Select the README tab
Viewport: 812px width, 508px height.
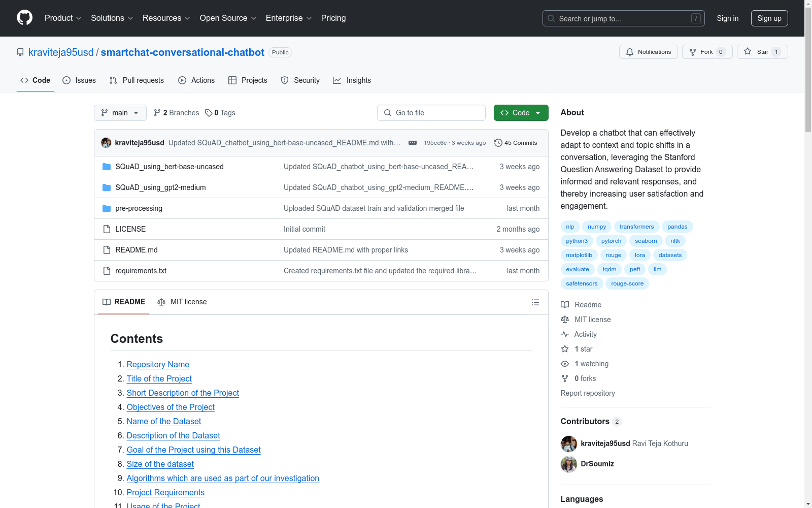tap(124, 302)
